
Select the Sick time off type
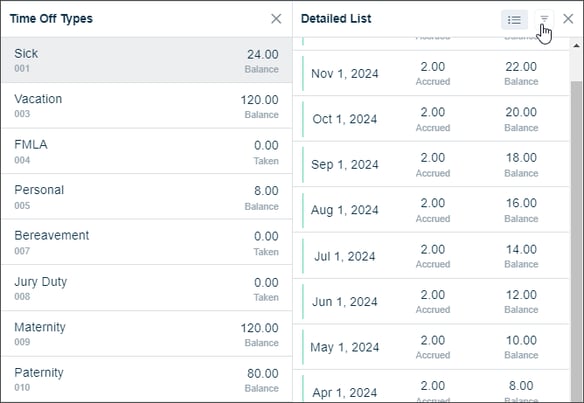pyautogui.click(x=147, y=60)
